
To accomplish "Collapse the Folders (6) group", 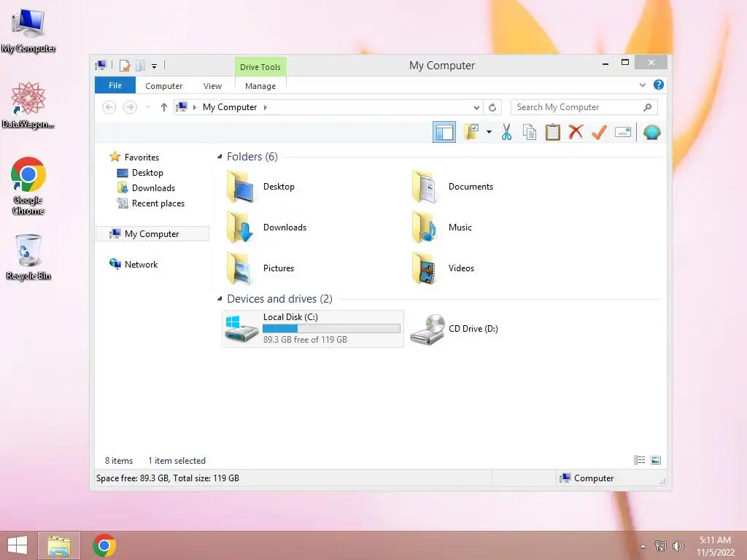I will pyautogui.click(x=220, y=157).
